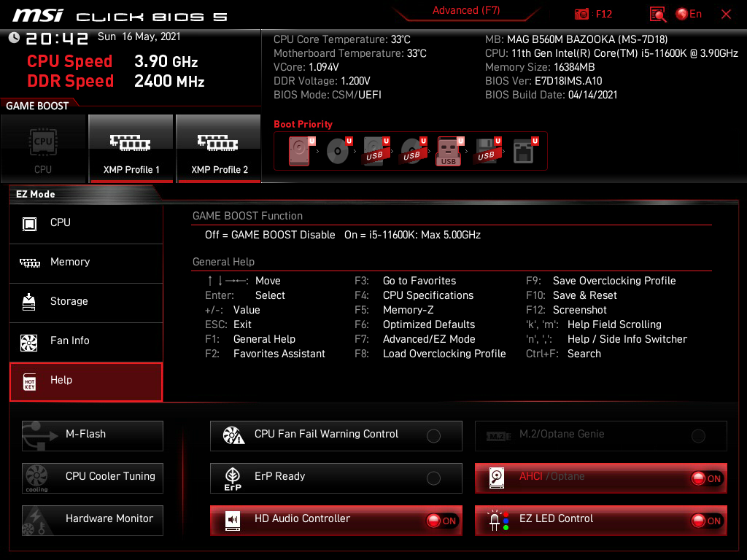Turn off EZ LED Control switch
Screen dimensions: 747x560
pyautogui.click(x=707, y=521)
